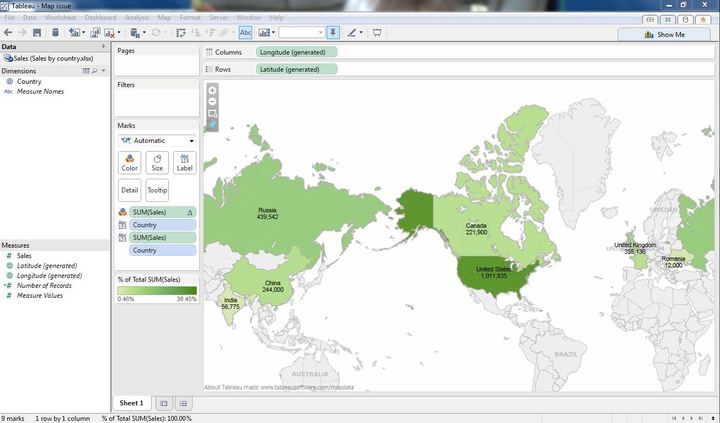Click the Dimensions find field magnifier icon
Image resolution: width=720 pixels, height=423 pixels.
tap(95, 71)
